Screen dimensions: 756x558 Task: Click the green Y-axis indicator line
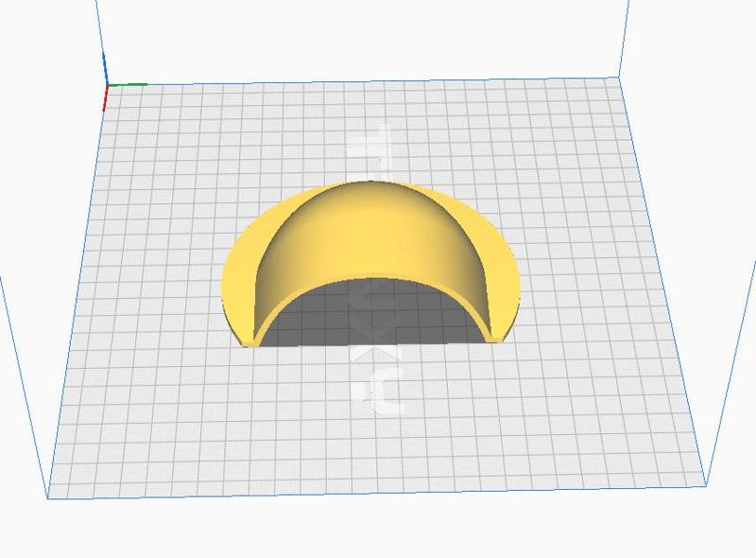(128, 85)
